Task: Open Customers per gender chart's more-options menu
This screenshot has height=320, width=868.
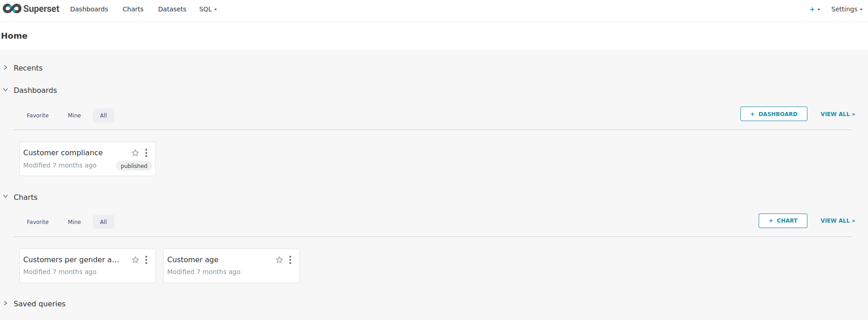Action: click(x=146, y=260)
